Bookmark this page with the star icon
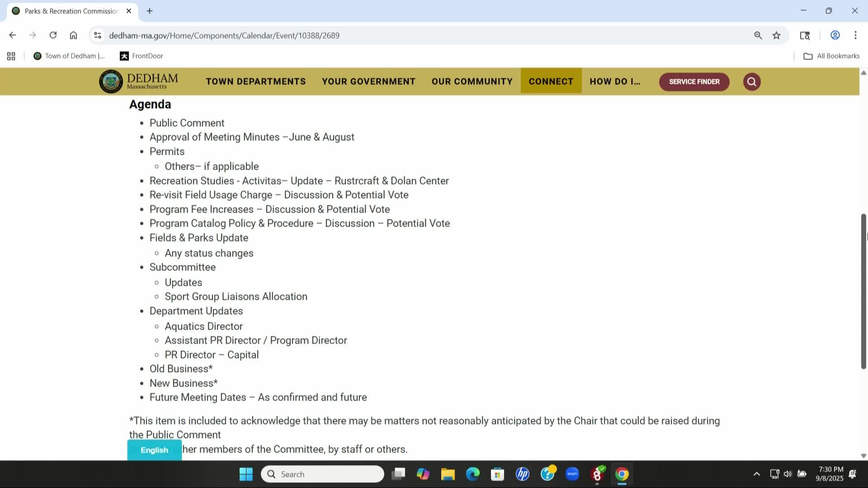Viewport: 868px width, 488px height. (x=776, y=35)
